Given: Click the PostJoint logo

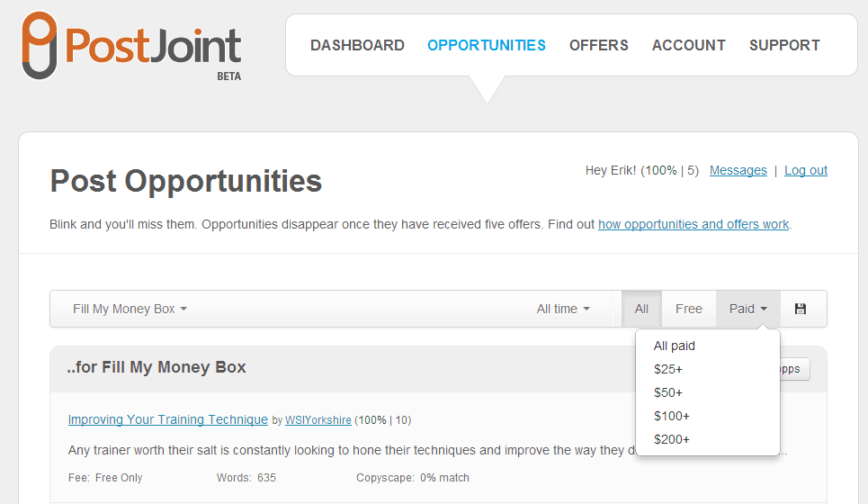Looking at the screenshot, I should pyautogui.click(x=131, y=46).
